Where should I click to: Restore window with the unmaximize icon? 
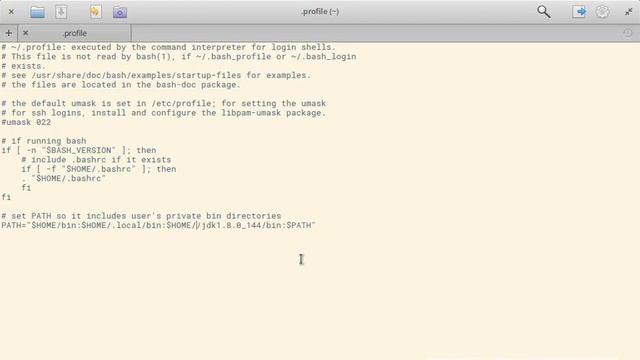tap(629, 12)
